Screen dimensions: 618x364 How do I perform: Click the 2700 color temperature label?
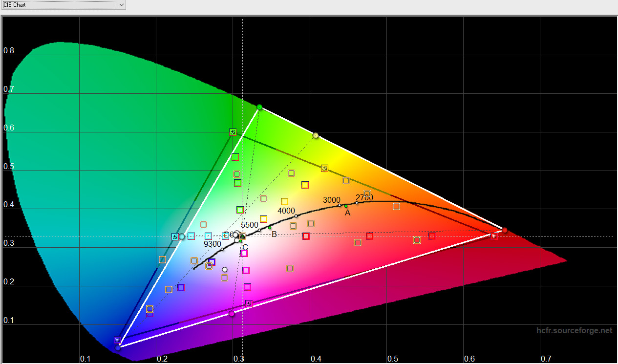(364, 198)
